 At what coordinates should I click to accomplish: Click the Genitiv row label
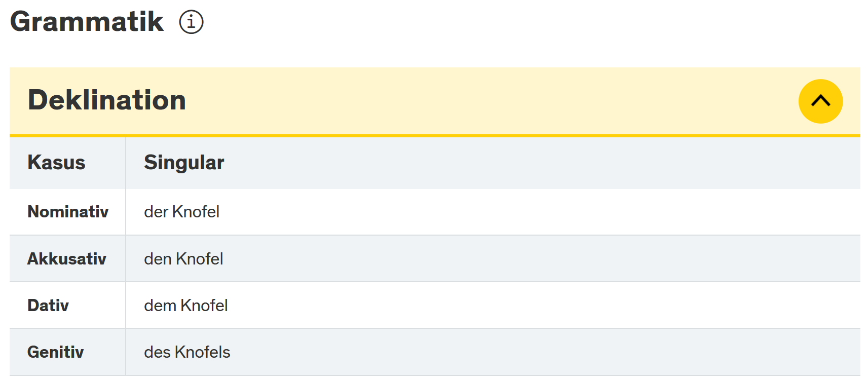tap(56, 352)
